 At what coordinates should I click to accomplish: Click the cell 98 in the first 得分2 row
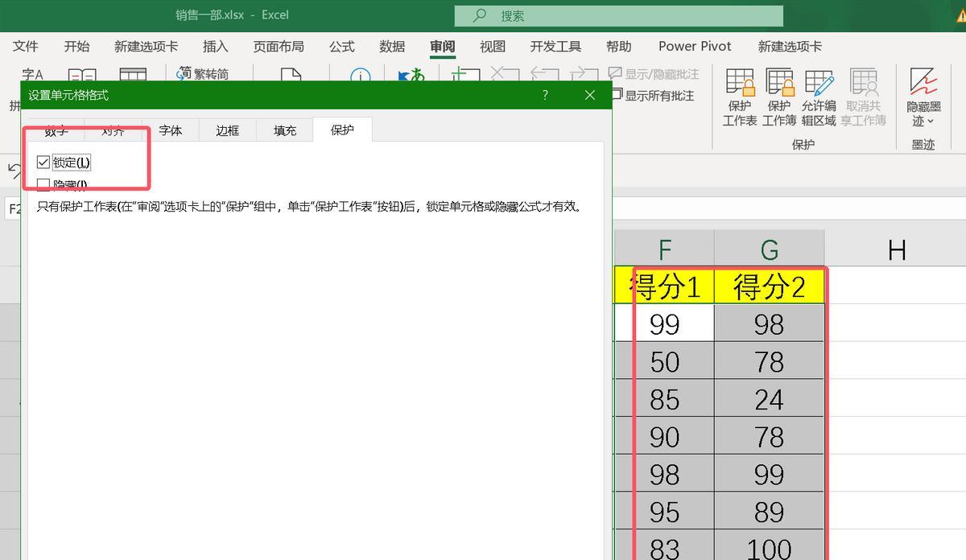[x=769, y=323]
